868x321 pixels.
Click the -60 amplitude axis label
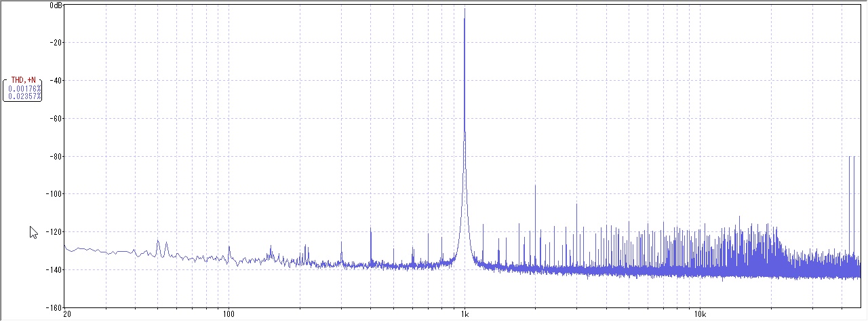pos(56,119)
